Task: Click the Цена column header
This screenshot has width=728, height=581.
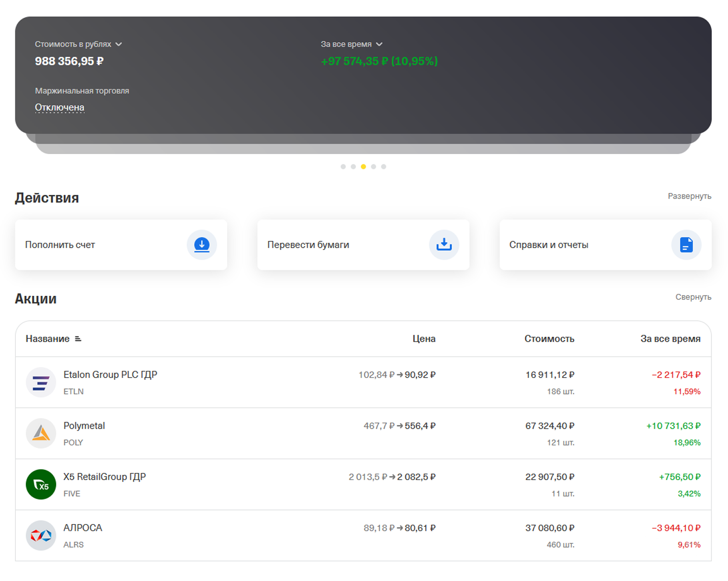Action: 424,339
